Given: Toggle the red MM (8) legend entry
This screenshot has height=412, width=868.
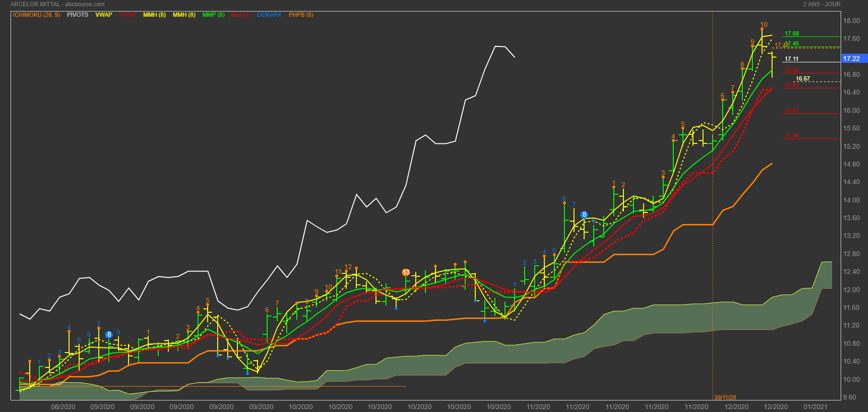Looking at the screenshot, I should [x=241, y=15].
